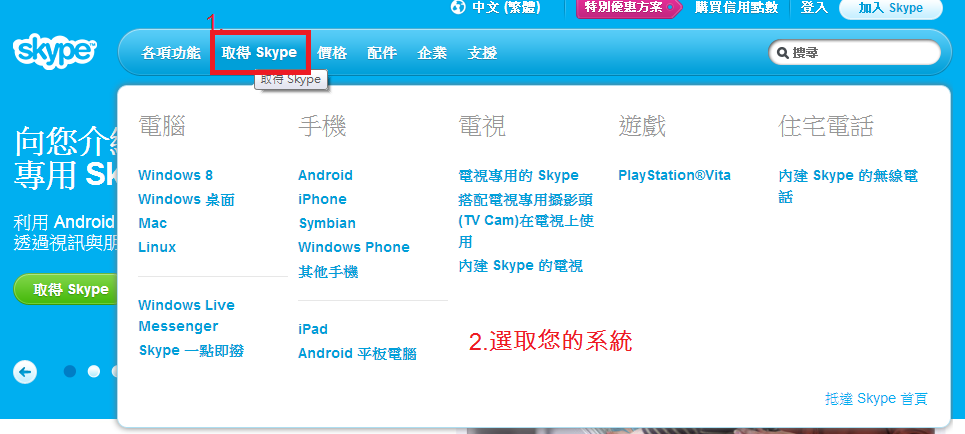Open 電視專用的 Skype link
Viewport: 965px width, 434px height.
519,175
